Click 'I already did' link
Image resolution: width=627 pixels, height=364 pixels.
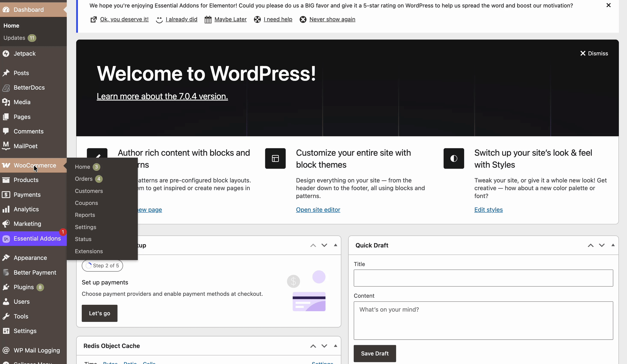(x=181, y=19)
